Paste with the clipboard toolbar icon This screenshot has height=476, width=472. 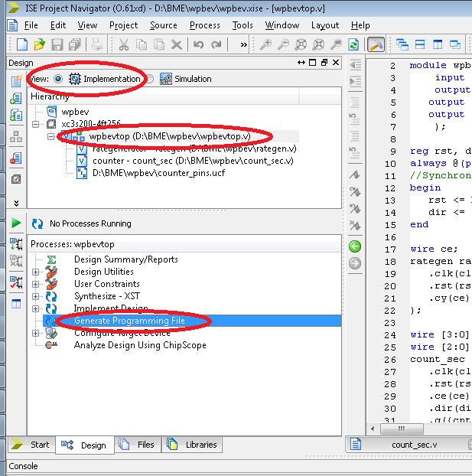coord(159,44)
